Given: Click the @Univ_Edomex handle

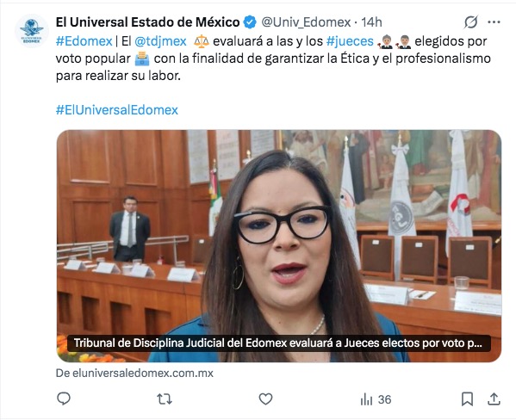Looking at the screenshot, I should point(306,22).
